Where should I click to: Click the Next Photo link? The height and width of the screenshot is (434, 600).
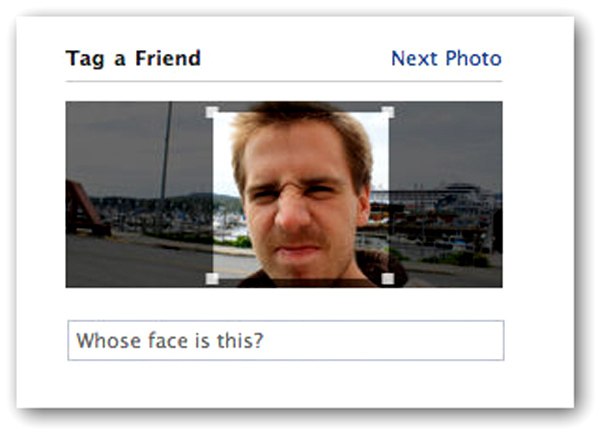click(446, 58)
